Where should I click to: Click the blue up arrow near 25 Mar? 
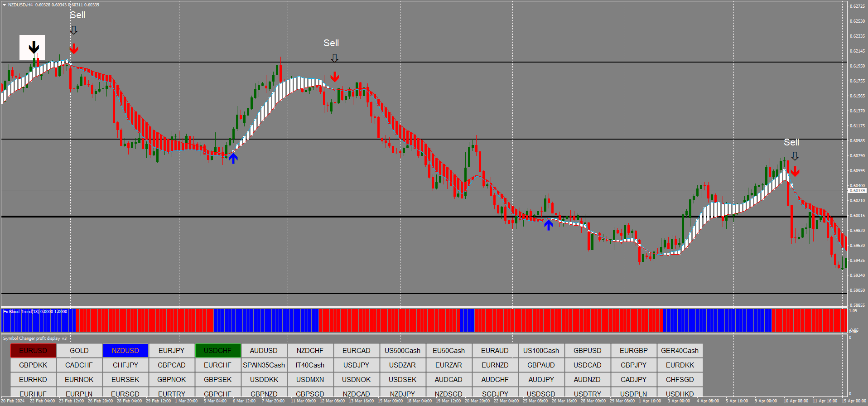tap(548, 225)
